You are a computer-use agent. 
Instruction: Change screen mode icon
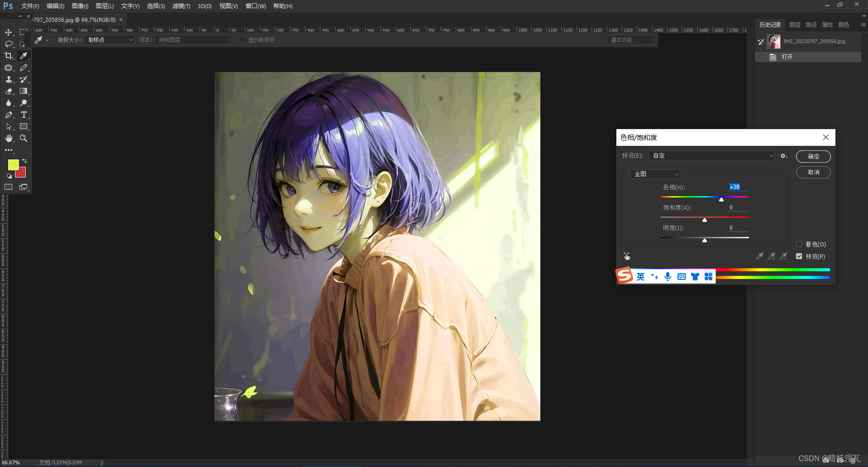[24, 187]
